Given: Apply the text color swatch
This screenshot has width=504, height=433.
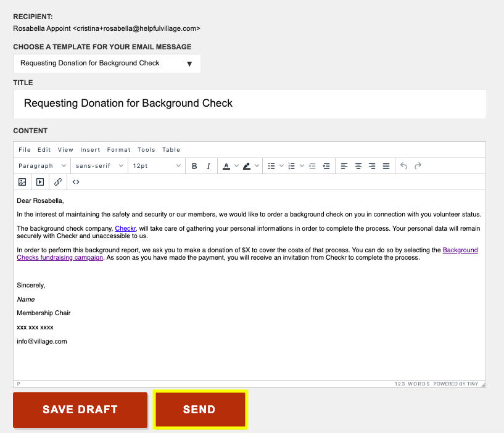Looking at the screenshot, I should pyautogui.click(x=226, y=166).
